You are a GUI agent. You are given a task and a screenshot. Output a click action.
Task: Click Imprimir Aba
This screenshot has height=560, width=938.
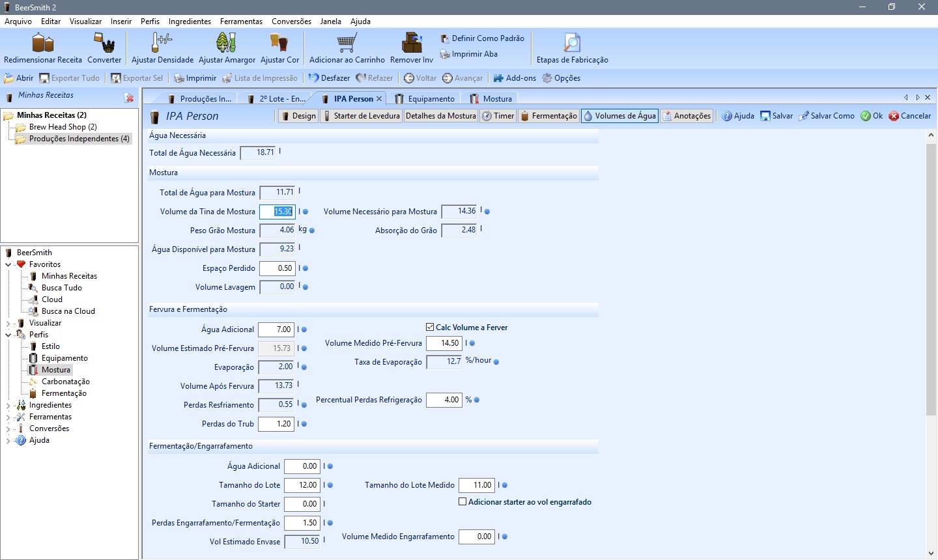(469, 54)
